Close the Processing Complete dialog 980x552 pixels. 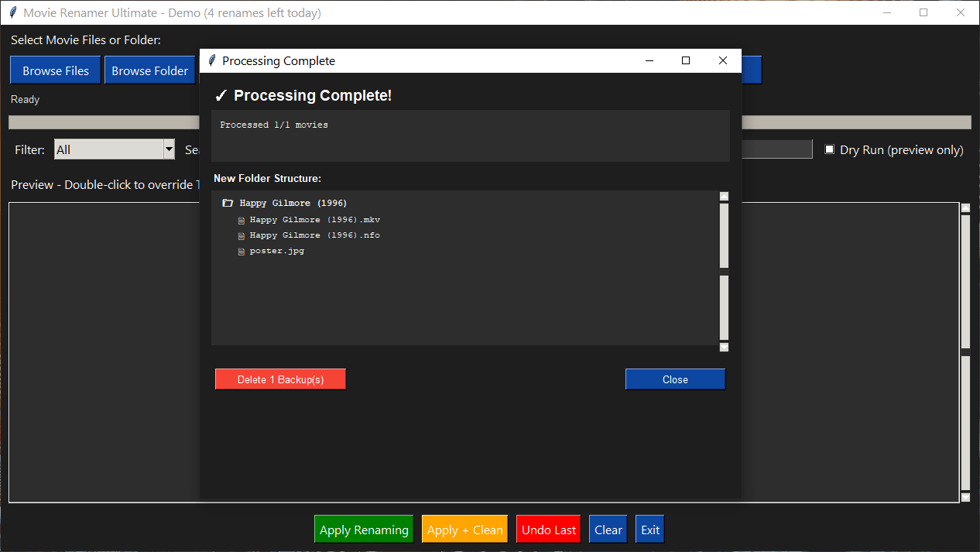click(x=674, y=379)
